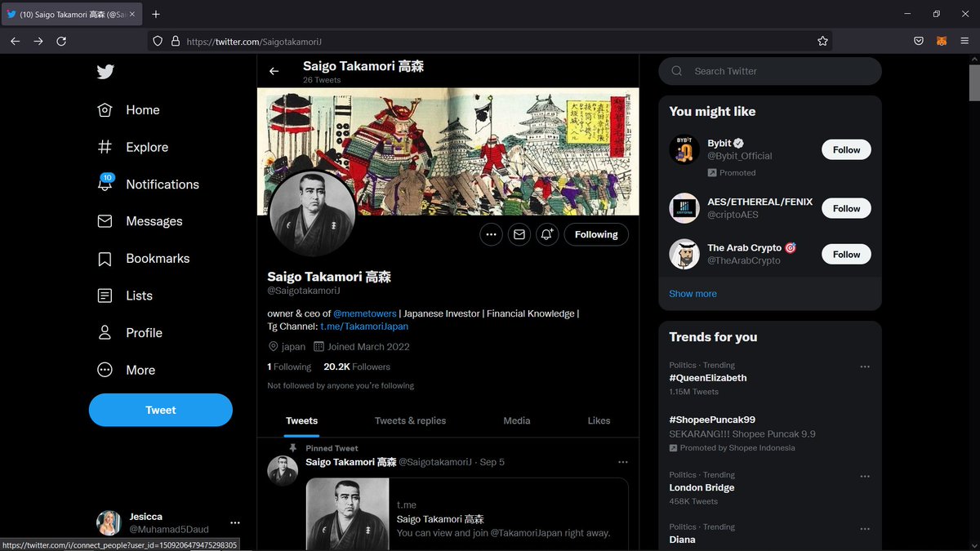This screenshot has width=980, height=551.
Task: Open t.me/TakamoriJapan link in bio
Action: pos(364,327)
